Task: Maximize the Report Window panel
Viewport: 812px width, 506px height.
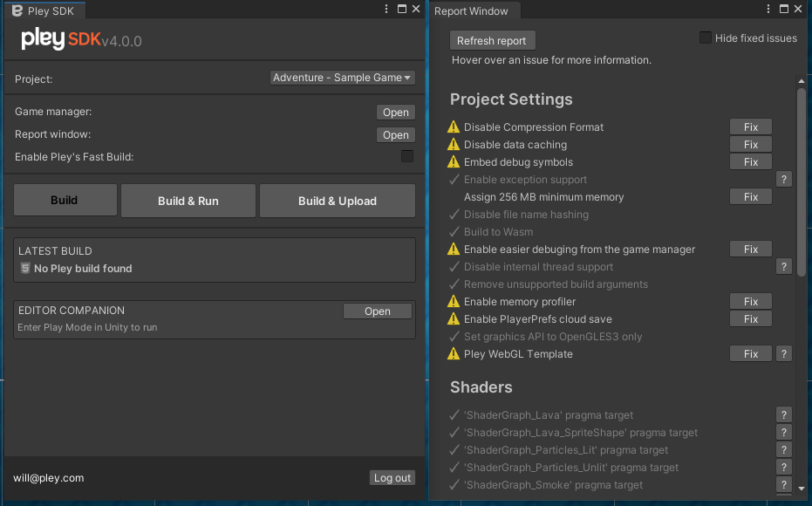Action: point(784,9)
